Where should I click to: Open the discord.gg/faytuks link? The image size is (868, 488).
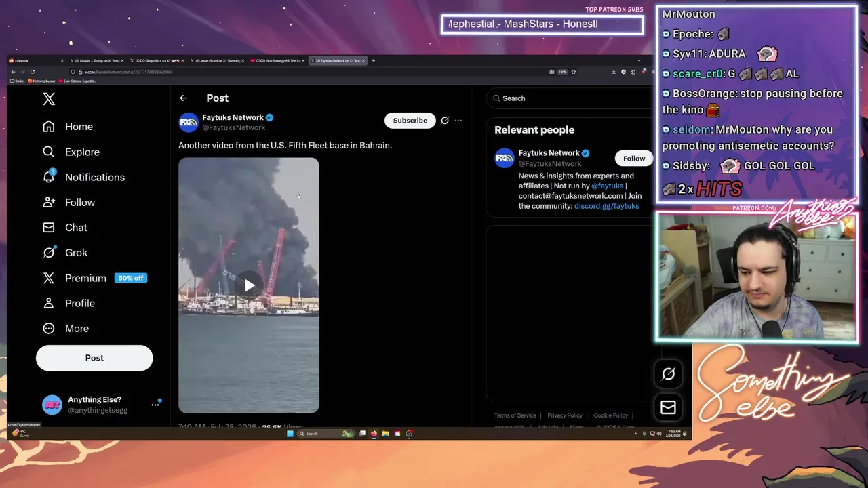point(606,205)
